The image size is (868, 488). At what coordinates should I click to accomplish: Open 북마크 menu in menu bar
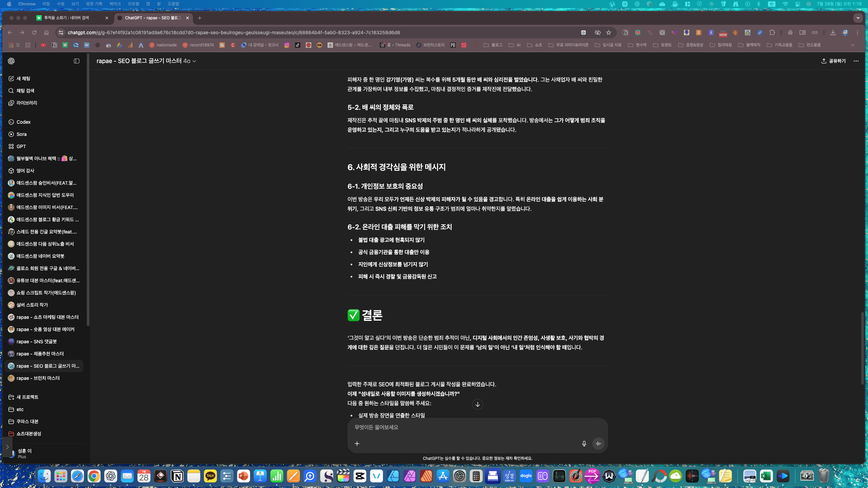coord(115,4)
